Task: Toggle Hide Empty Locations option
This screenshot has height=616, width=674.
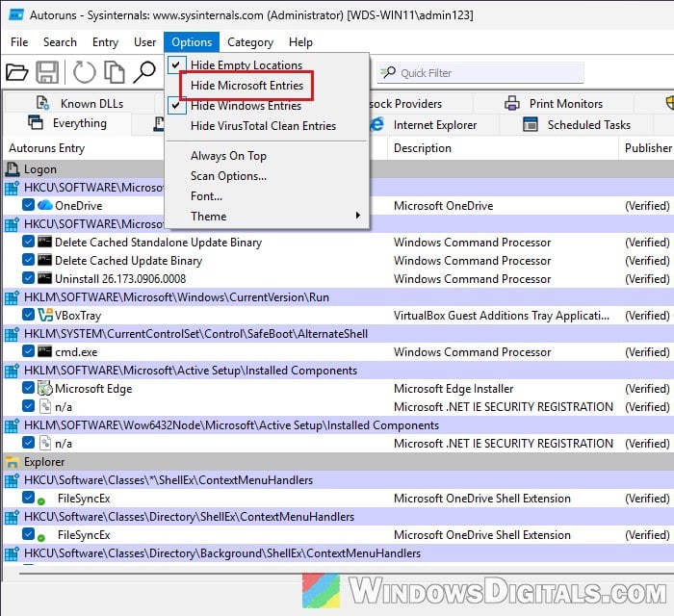Action: point(267,64)
